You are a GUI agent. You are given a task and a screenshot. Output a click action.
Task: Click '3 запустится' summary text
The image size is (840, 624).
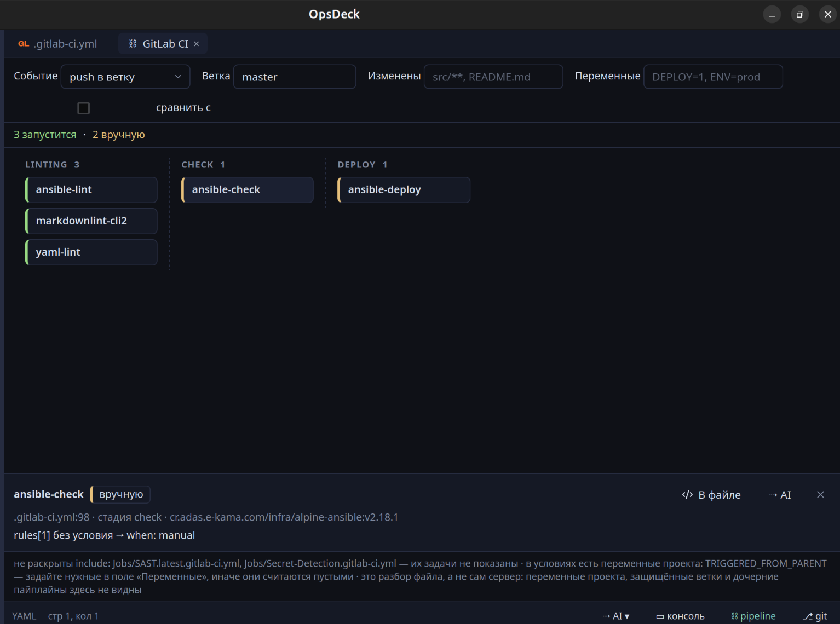click(x=45, y=135)
